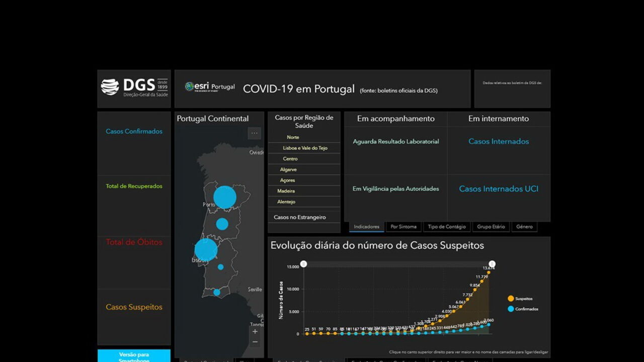Open Versão para Smartphone button

(134, 356)
